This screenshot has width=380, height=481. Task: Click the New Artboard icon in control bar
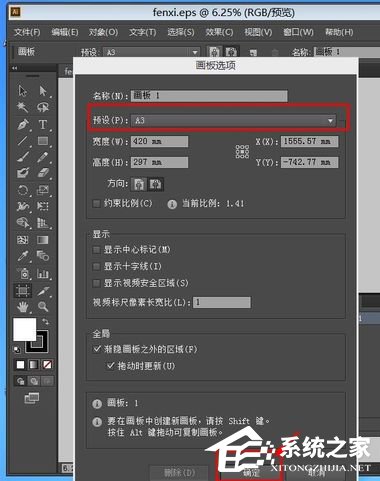click(253, 52)
